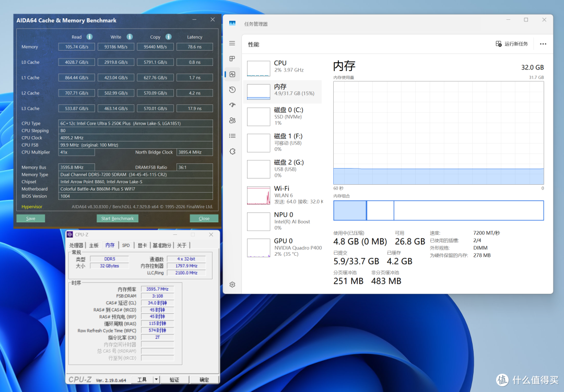Switch to SPD tab in CPU-Z

(x=125, y=245)
